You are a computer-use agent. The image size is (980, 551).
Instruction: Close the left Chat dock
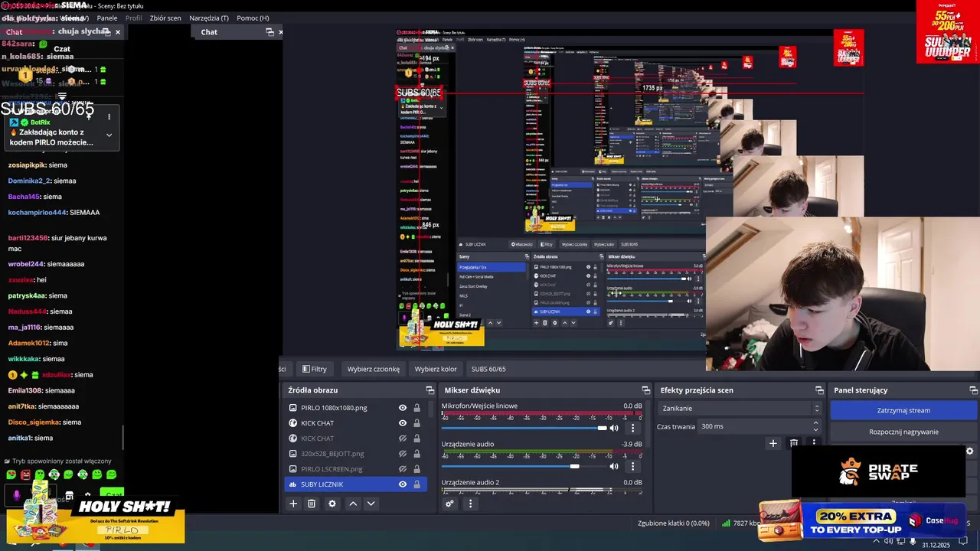tap(118, 32)
